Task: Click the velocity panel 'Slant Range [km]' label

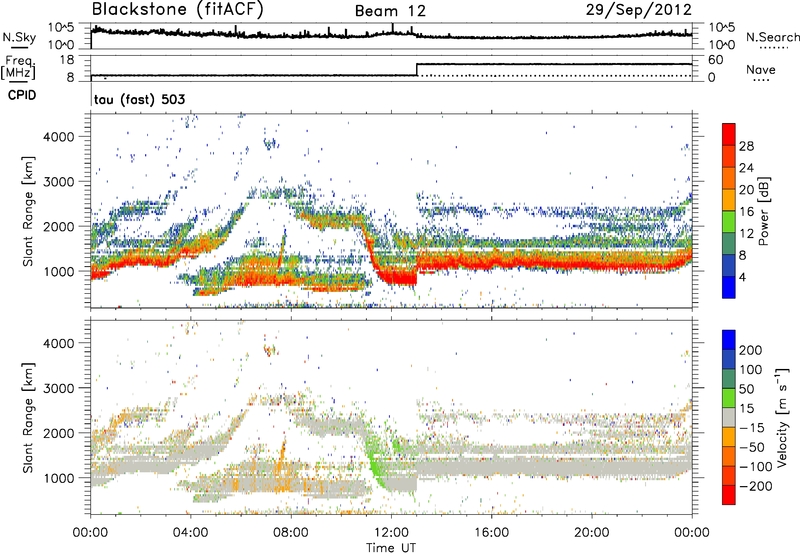Action: (28, 418)
